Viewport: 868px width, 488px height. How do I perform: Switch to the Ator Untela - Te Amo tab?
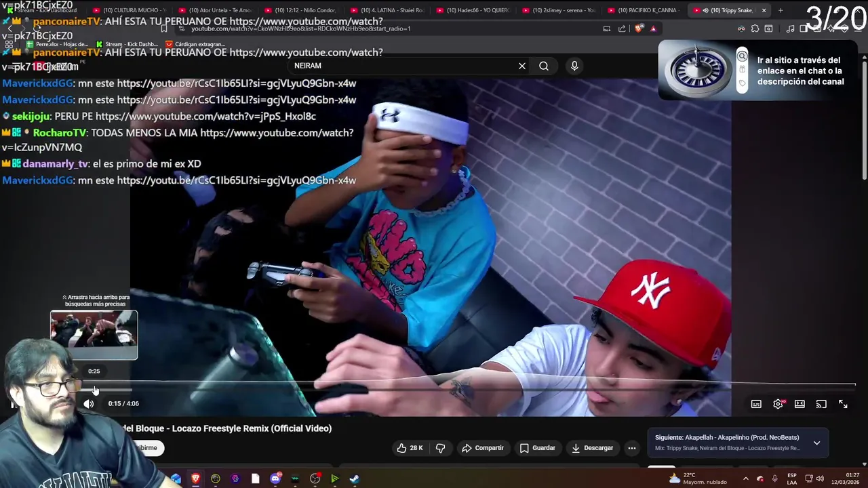point(214,10)
